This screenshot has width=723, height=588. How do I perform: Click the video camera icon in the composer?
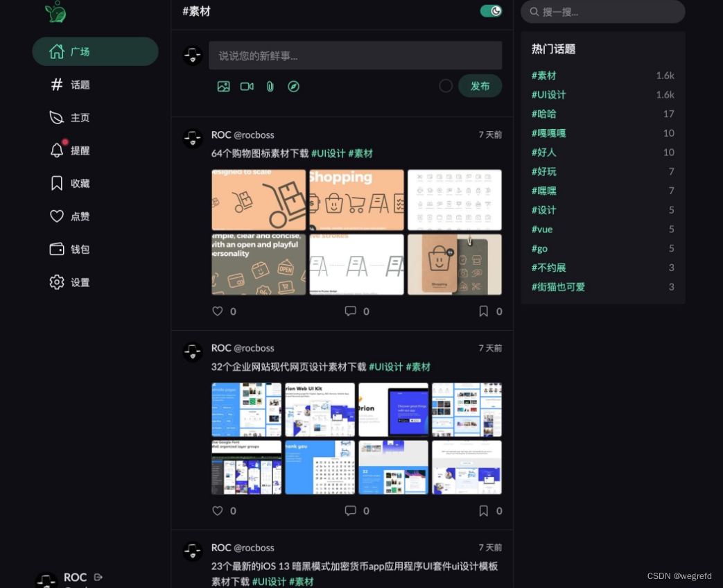247,86
